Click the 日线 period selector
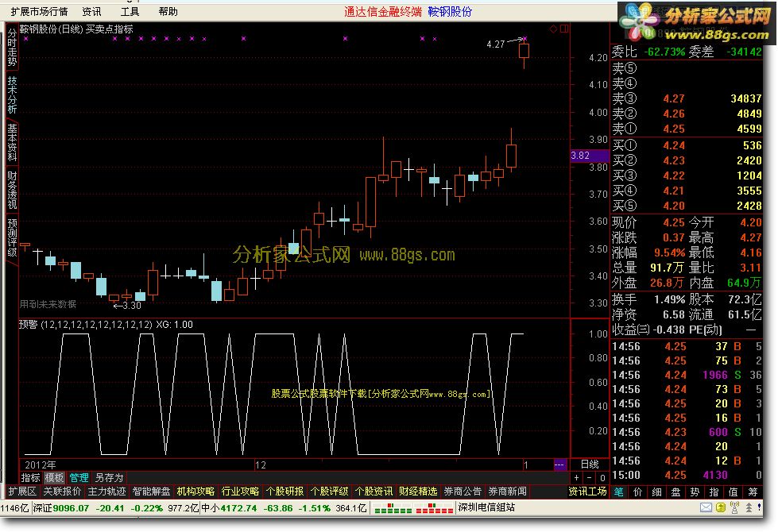Screen dimensions: 778x532 590,465
